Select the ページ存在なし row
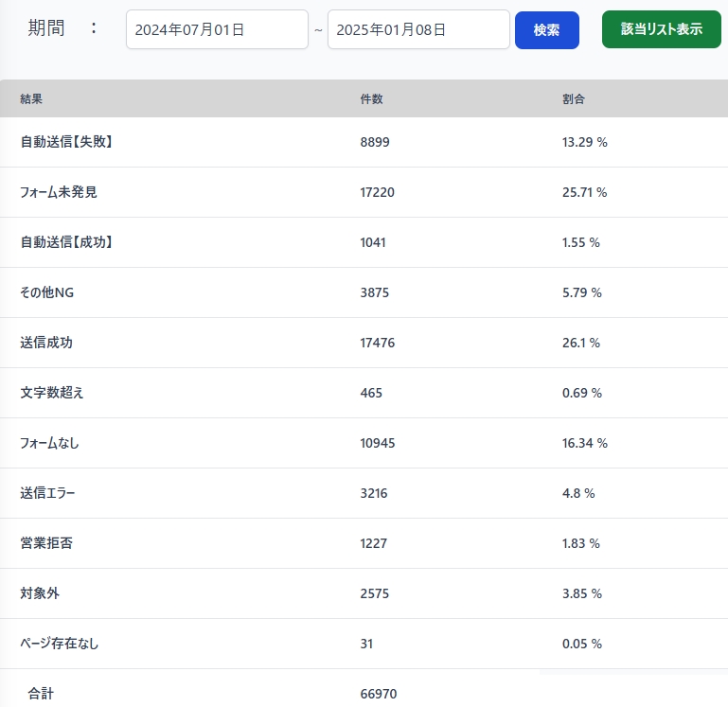 click(60, 644)
